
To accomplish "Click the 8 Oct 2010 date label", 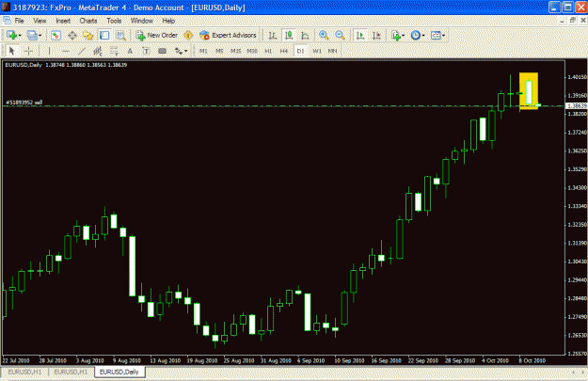I will (x=532, y=360).
